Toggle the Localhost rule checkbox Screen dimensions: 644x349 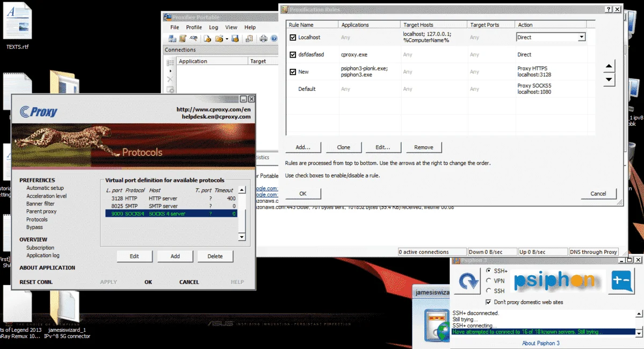[x=293, y=38]
